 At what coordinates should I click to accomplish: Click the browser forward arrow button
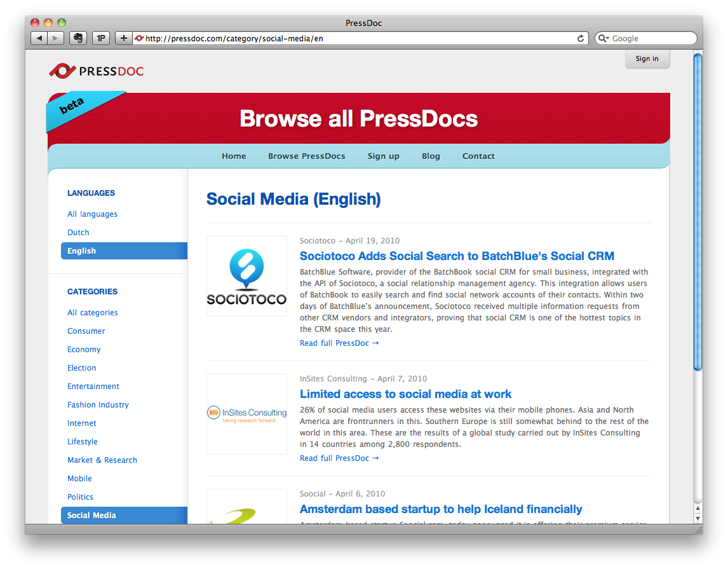[56, 38]
